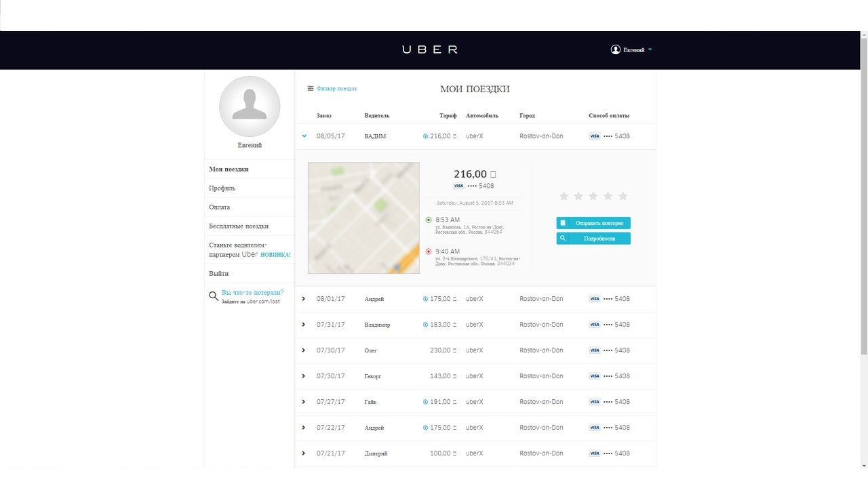Click Visa icon under 216,00 detail price

458,186
